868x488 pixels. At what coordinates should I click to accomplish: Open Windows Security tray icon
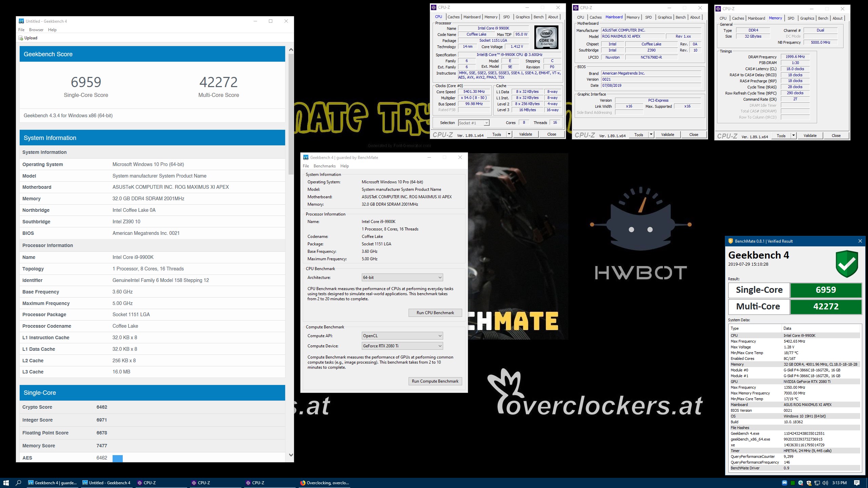809,483
